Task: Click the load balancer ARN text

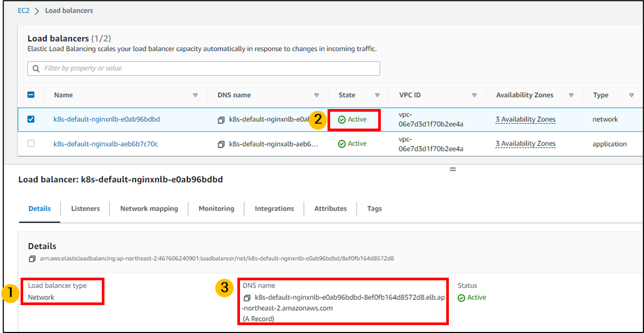Action: 216,259
